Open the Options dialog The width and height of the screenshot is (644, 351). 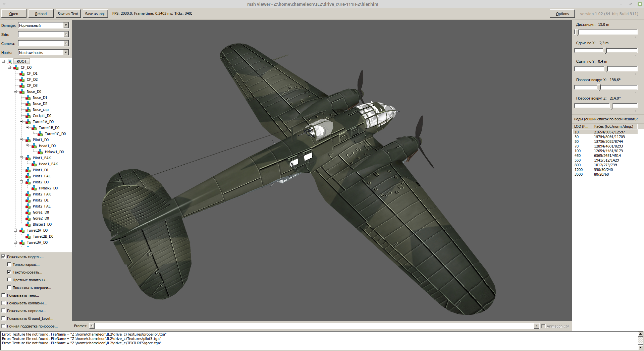(x=562, y=14)
